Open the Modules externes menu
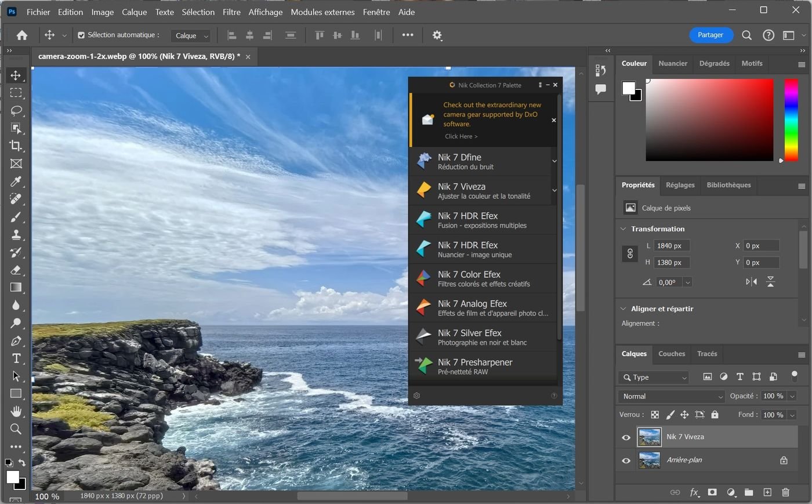Viewport: 812px width, 504px height. (x=322, y=12)
